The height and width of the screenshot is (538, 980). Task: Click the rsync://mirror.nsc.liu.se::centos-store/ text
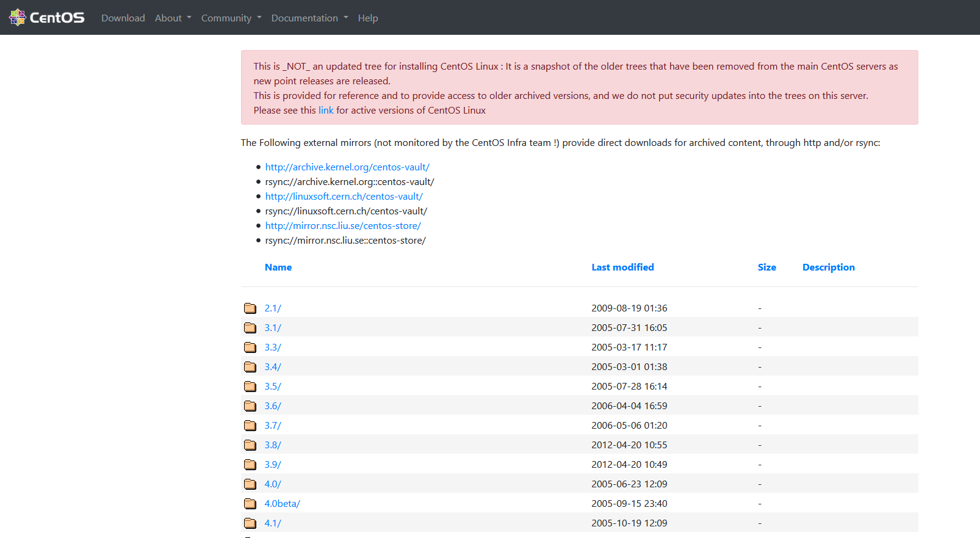coord(345,240)
